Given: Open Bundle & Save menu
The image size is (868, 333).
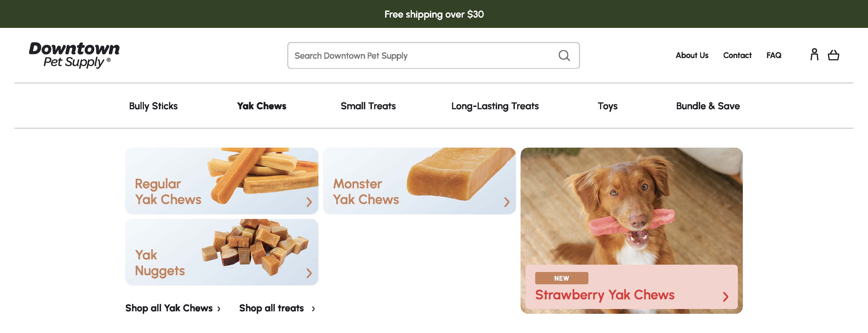Looking at the screenshot, I should pyautogui.click(x=708, y=106).
